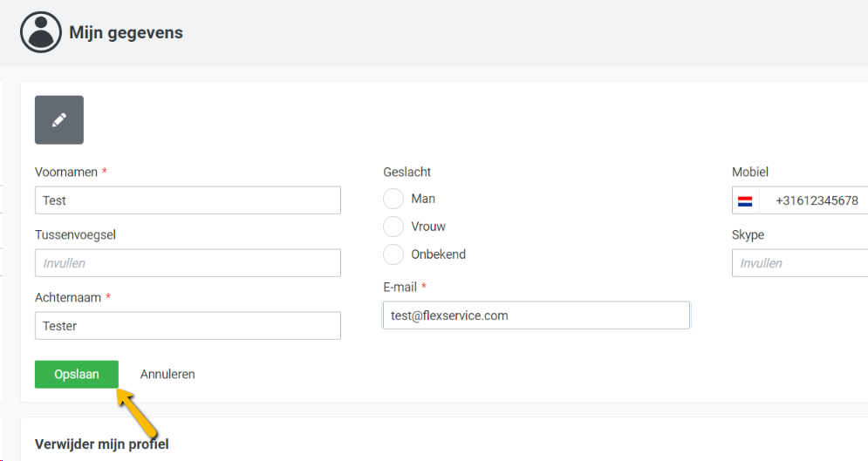Cancel editing via Annuleren link
This screenshot has height=461, width=868.
[x=167, y=374]
